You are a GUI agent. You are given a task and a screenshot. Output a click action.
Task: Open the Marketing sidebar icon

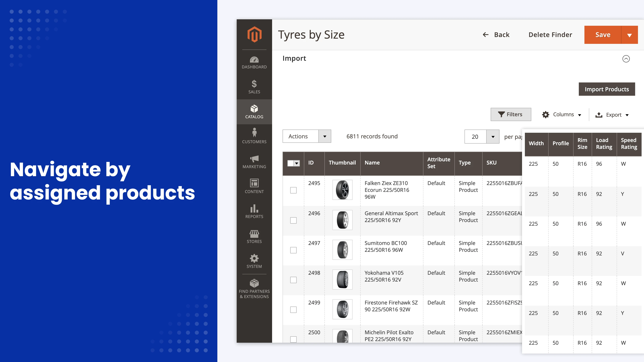254,162
